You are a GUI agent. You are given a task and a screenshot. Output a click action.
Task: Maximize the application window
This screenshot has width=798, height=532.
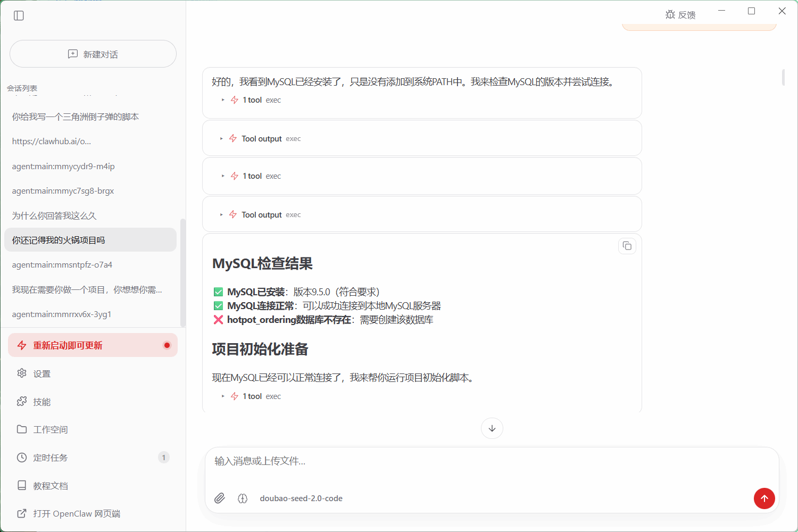(752, 11)
